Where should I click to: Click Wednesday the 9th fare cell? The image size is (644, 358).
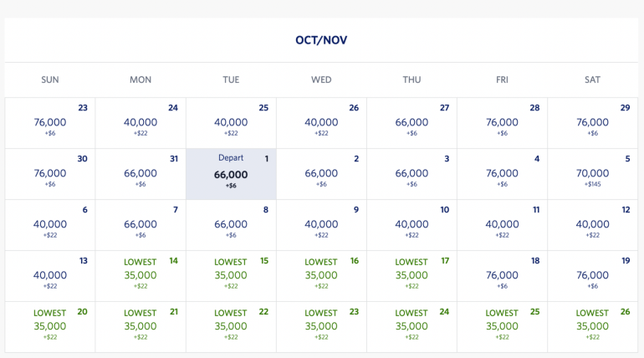click(x=321, y=225)
